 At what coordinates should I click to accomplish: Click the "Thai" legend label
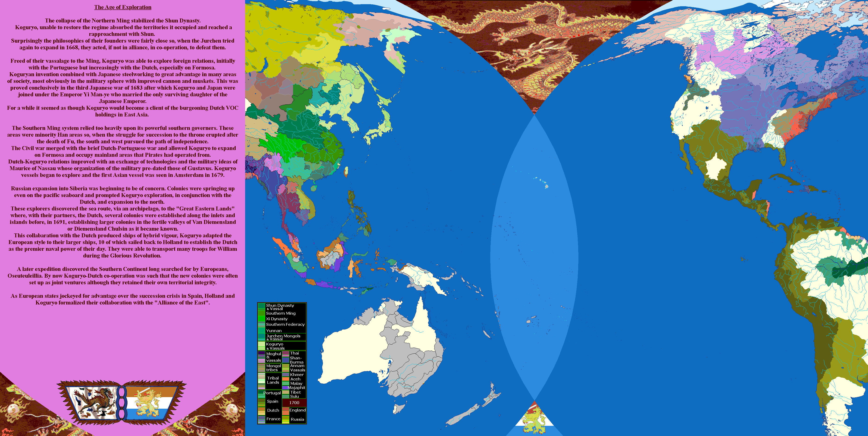(x=294, y=353)
